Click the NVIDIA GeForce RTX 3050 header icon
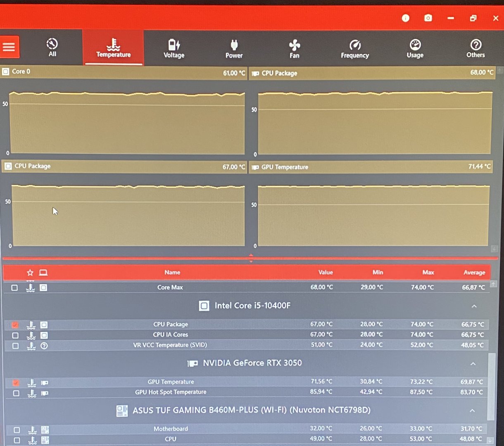This screenshot has width=504, height=446. (193, 364)
